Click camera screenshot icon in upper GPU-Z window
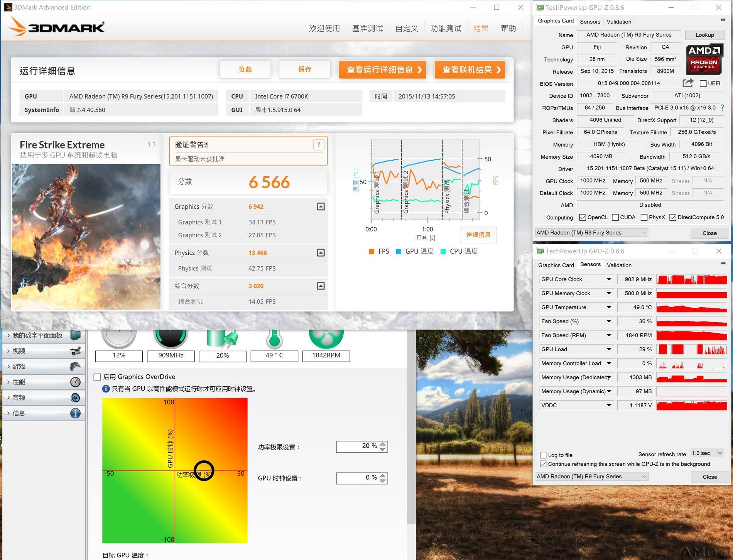733x560 pixels. click(x=723, y=20)
